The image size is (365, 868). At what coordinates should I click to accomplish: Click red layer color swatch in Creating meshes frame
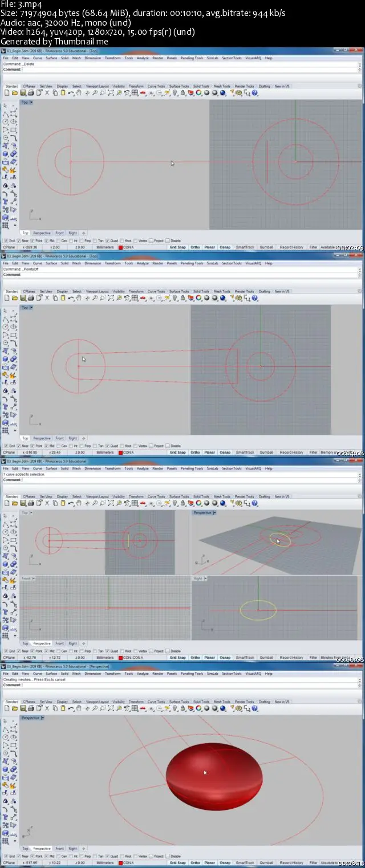120,863
